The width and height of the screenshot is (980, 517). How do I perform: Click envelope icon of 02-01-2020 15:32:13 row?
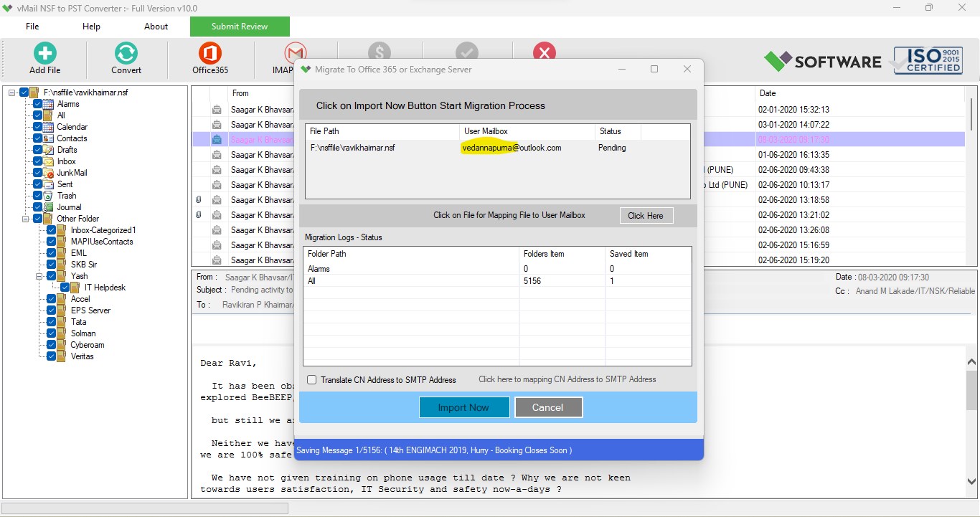click(217, 110)
